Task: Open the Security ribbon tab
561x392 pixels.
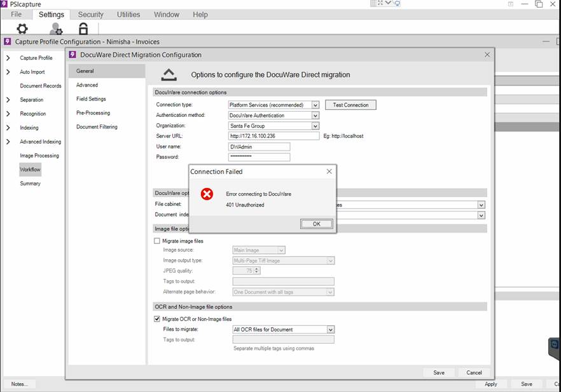Action: [x=90, y=14]
